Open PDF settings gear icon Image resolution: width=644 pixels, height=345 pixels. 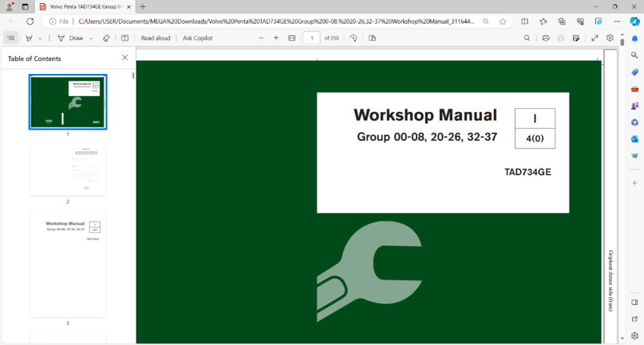tap(610, 38)
